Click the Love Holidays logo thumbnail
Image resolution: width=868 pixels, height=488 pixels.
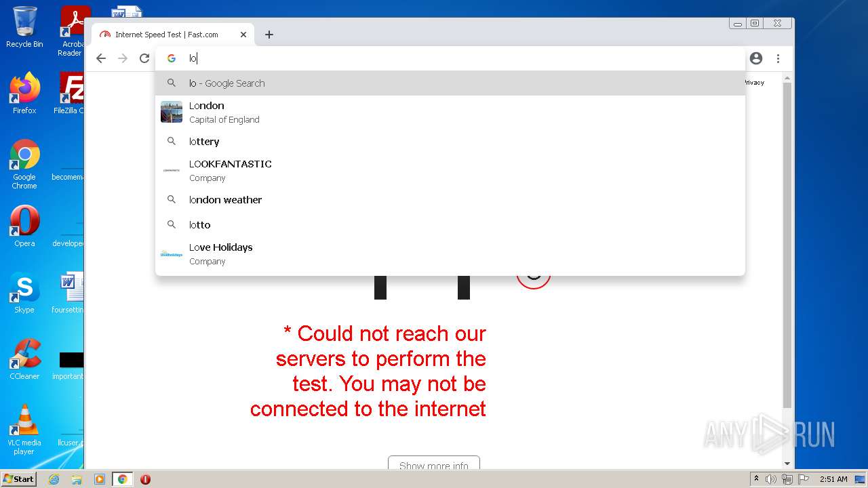pos(172,254)
